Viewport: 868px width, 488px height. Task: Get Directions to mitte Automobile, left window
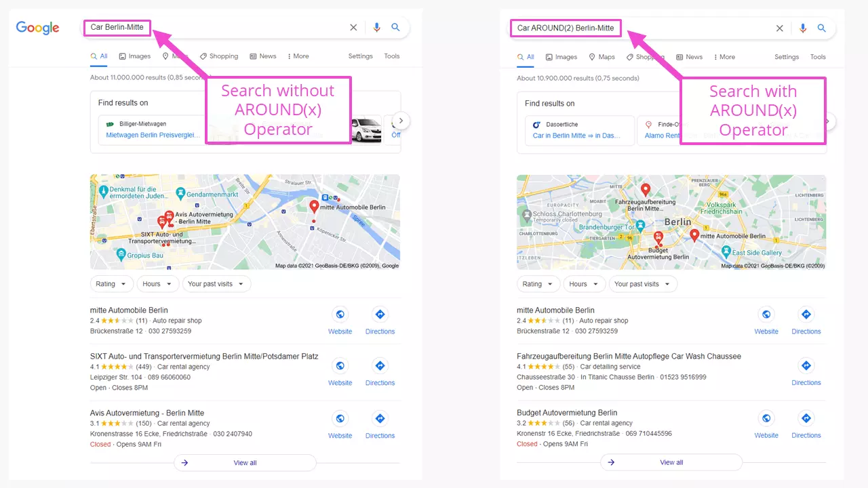click(380, 320)
